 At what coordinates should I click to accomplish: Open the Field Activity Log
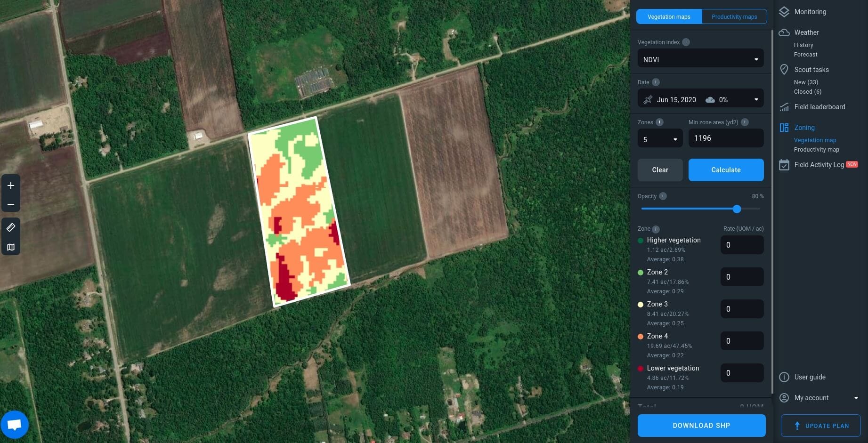click(x=784, y=165)
